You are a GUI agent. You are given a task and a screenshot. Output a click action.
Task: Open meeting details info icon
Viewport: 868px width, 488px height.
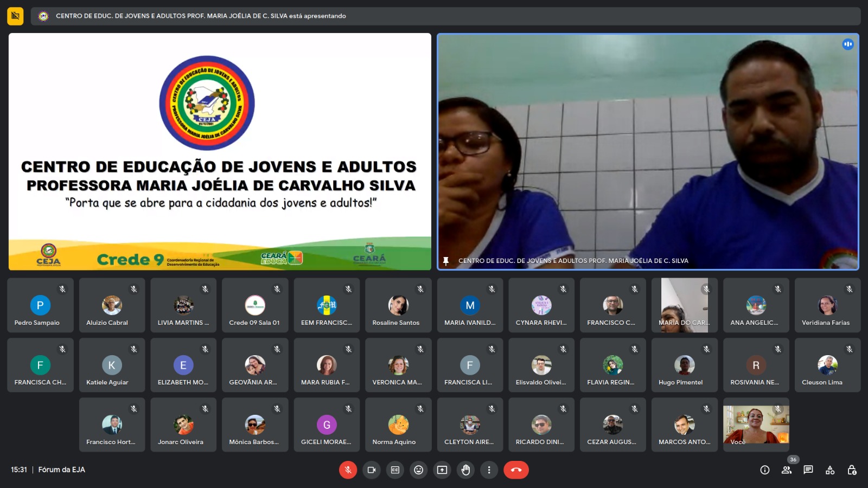pyautogui.click(x=765, y=470)
